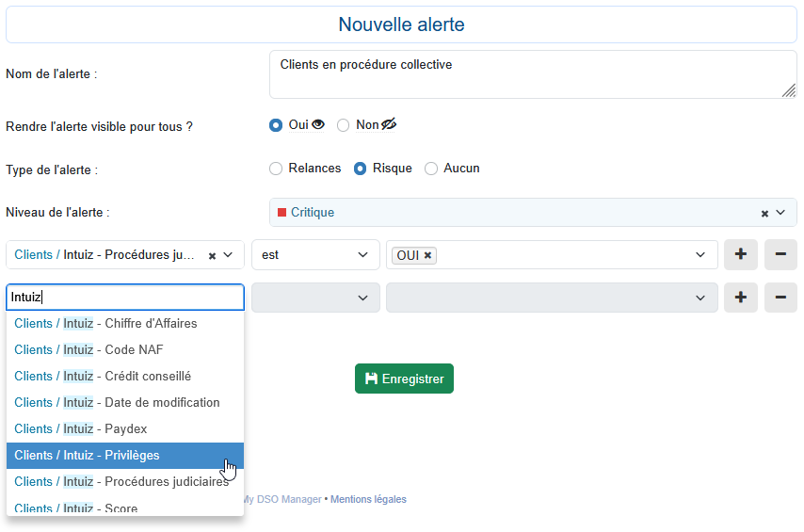Click the eye icon next to Oui
The image size is (804, 532).
[x=318, y=124]
